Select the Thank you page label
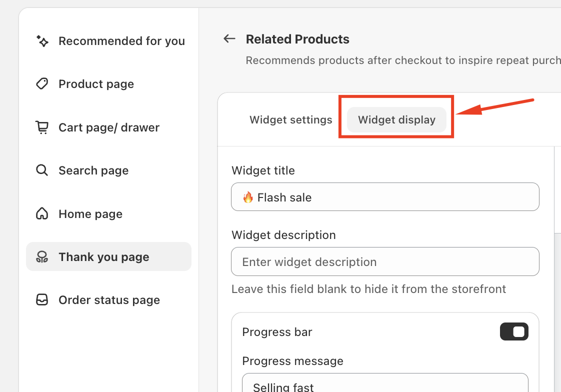 (104, 257)
